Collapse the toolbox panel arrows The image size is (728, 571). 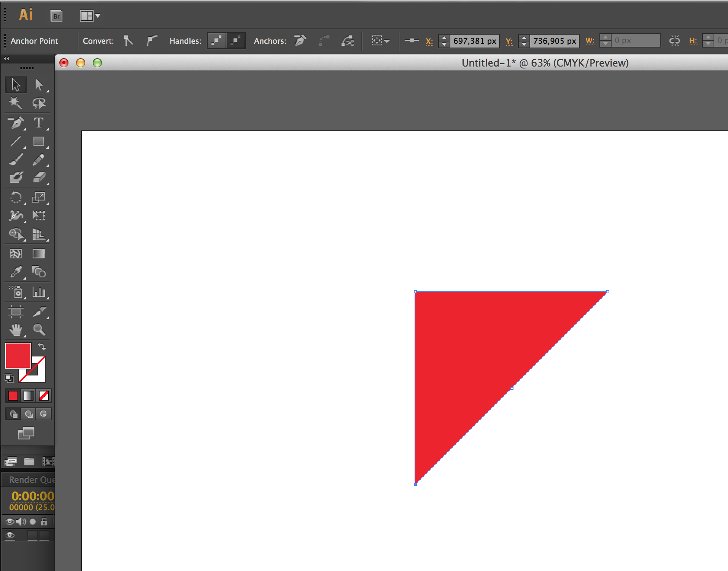click(7, 59)
